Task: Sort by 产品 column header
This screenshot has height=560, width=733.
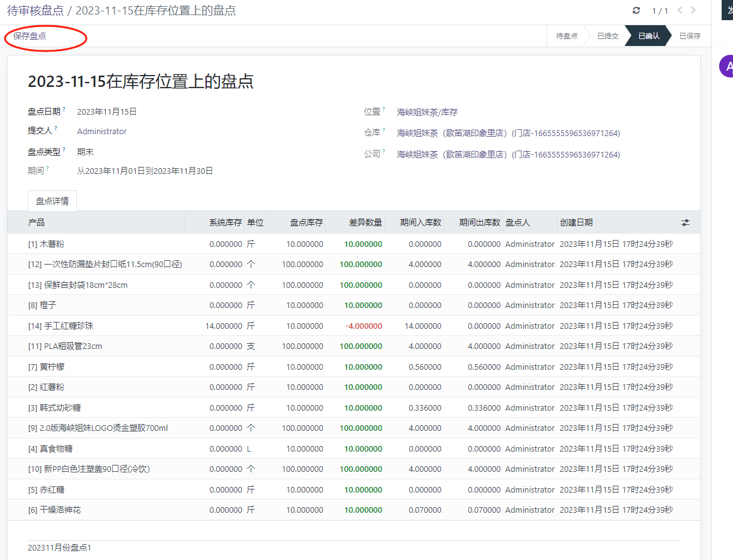Action: click(x=37, y=223)
